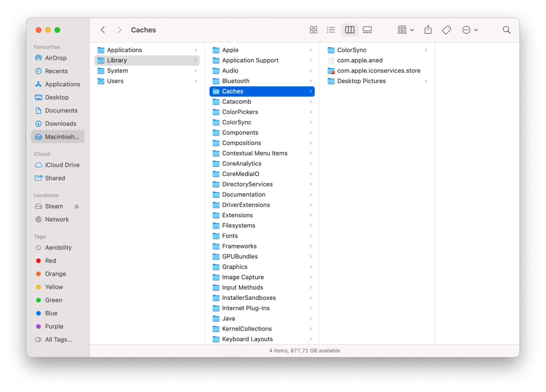Open the Fonts folder

tap(230, 236)
